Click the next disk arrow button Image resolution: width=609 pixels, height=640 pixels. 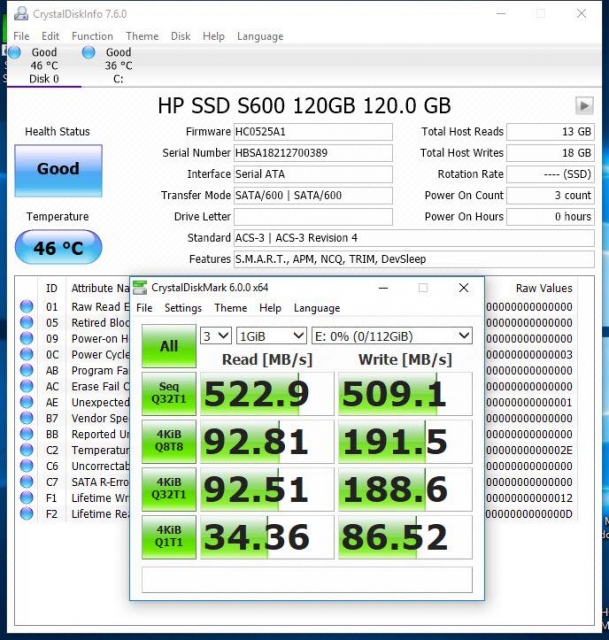(x=584, y=106)
